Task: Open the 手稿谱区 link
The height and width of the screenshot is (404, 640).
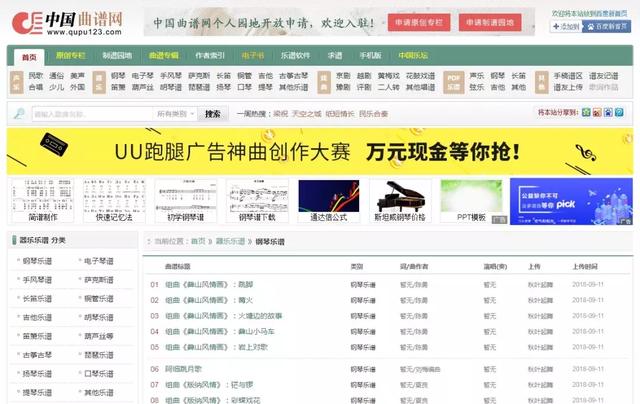Action: coord(568,76)
